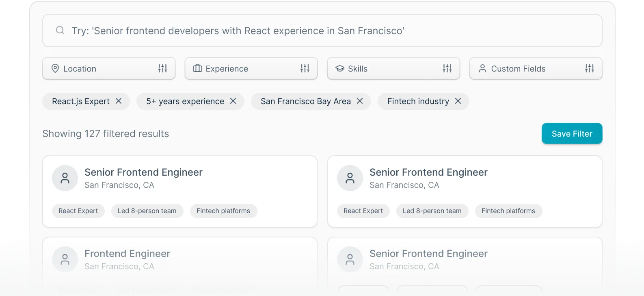Click the Skills graduation cap icon
Viewport: 644px width, 296px height.
pyautogui.click(x=340, y=68)
